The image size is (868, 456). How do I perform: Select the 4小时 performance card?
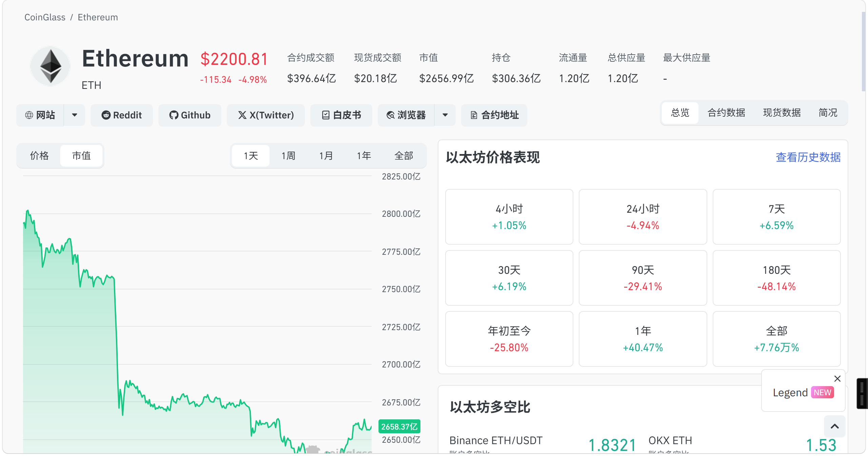coord(509,217)
